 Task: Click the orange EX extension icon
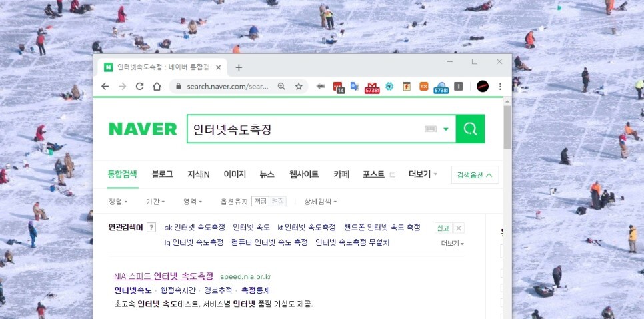424,86
